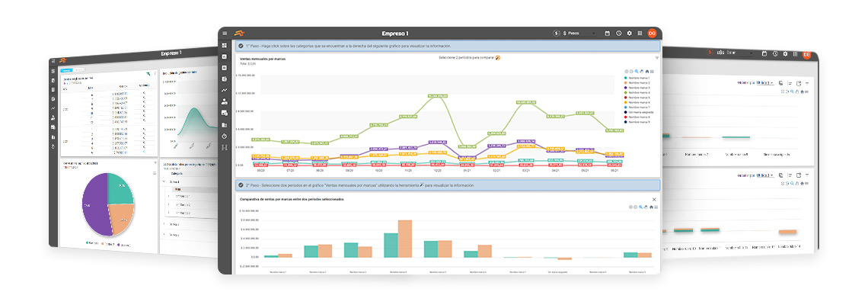Open the clock history icon in center header

pyautogui.click(x=619, y=34)
